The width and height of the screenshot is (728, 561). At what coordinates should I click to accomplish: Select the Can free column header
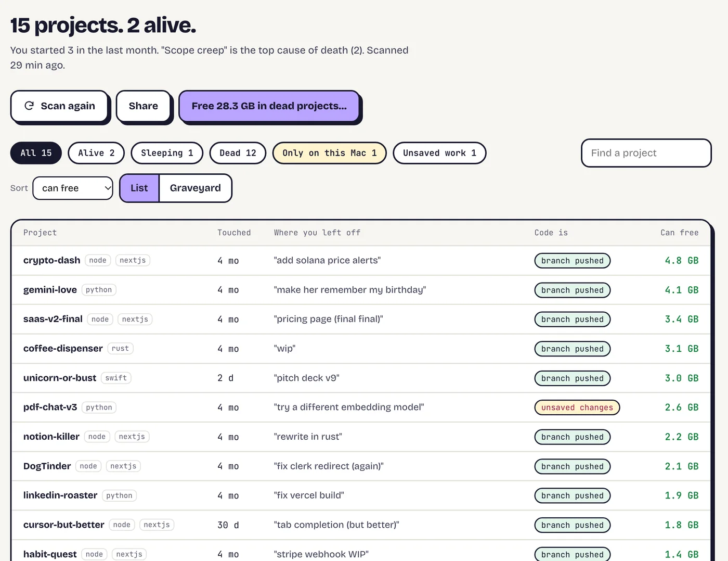point(680,233)
